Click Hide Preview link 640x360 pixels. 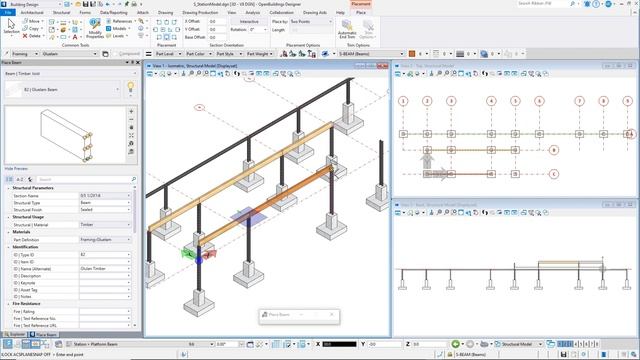coord(16,169)
